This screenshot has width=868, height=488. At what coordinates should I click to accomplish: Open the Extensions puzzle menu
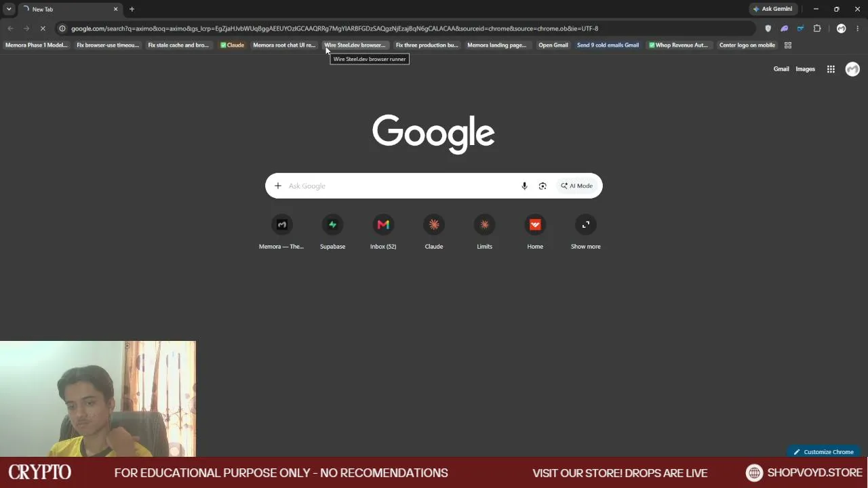[x=817, y=28]
